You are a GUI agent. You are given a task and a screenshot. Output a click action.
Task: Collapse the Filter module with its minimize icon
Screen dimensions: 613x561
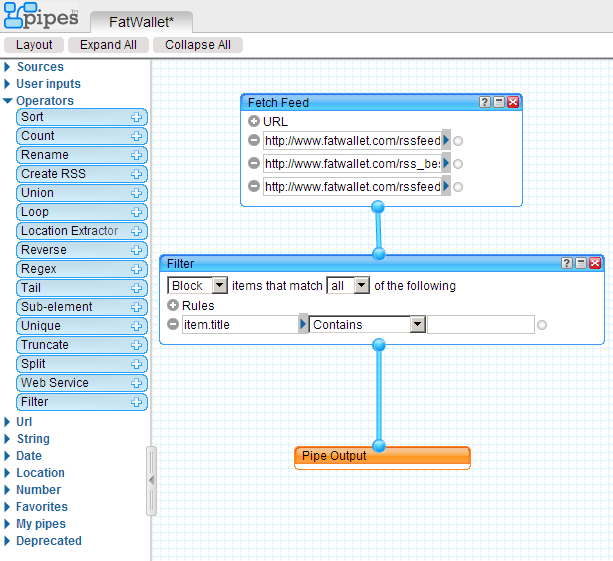click(581, 263)
